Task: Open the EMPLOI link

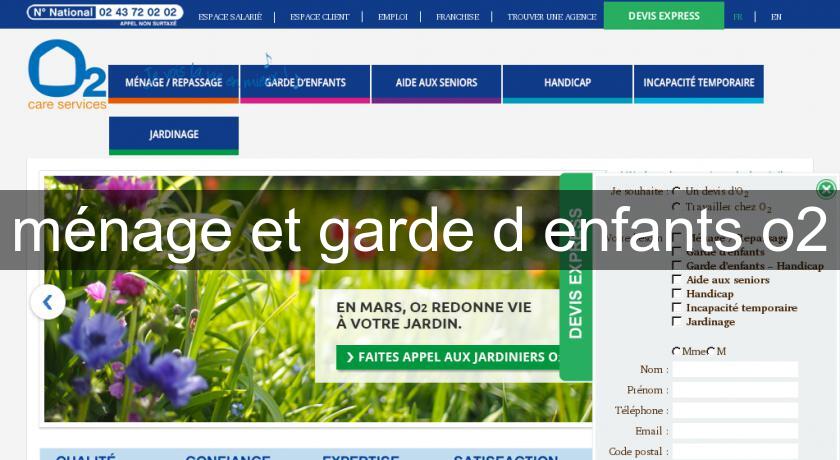Action: tap(393, 17)
